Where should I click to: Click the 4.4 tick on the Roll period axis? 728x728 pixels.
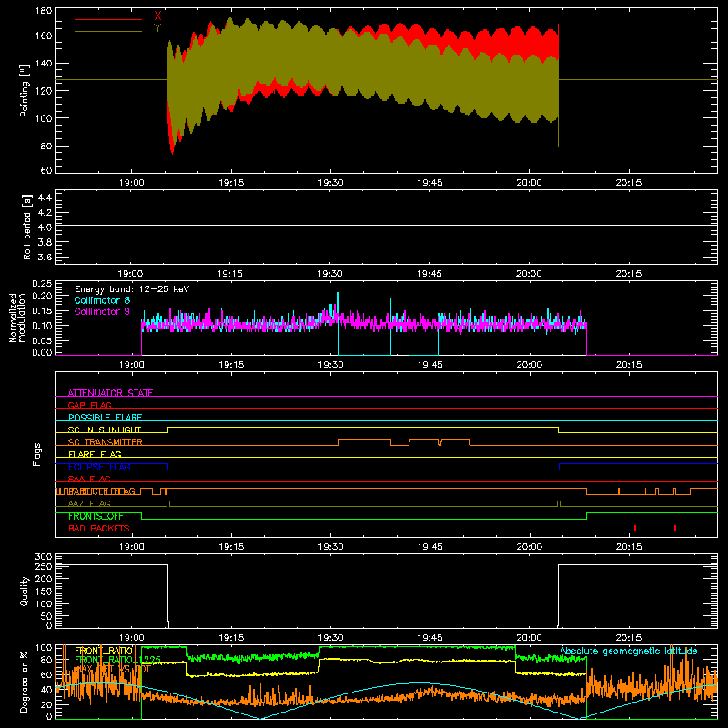[45, 197]
